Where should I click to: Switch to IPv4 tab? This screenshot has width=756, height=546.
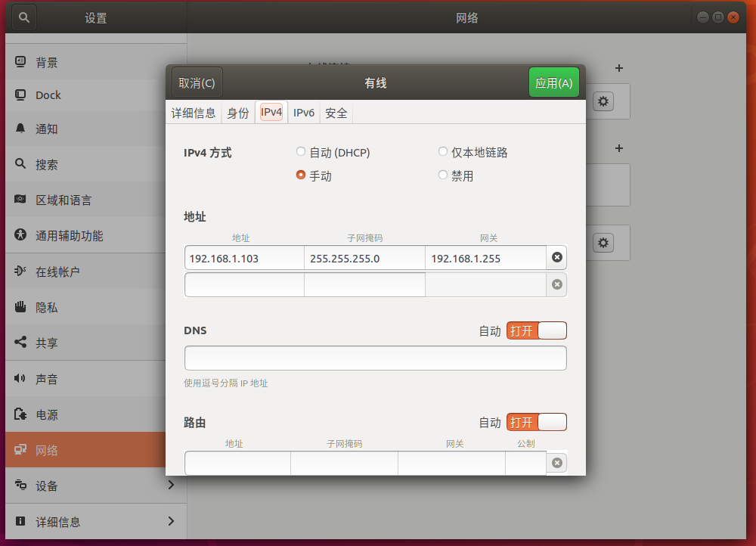pos(271,113)
